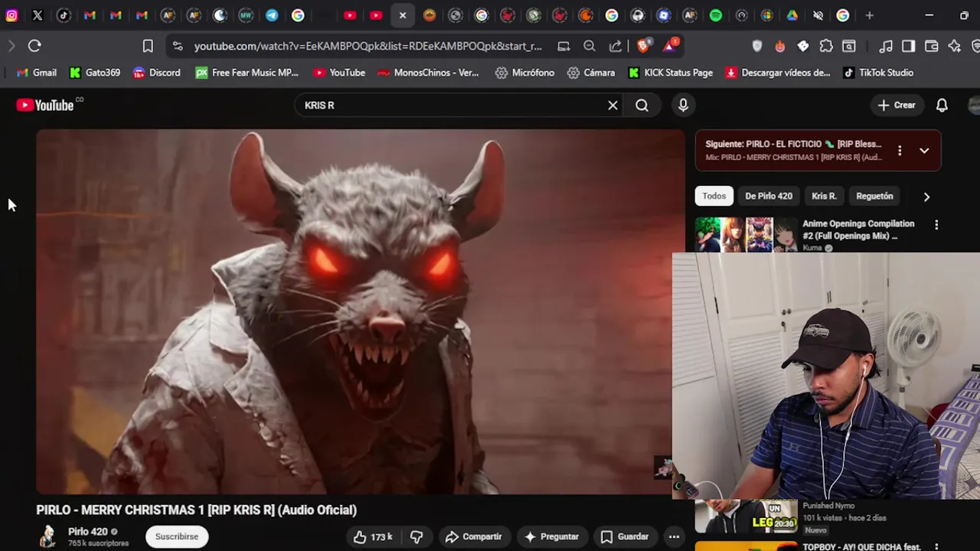Click the Compartir share button
This screenshot has width=980, height=551.
tap(473, 536)
